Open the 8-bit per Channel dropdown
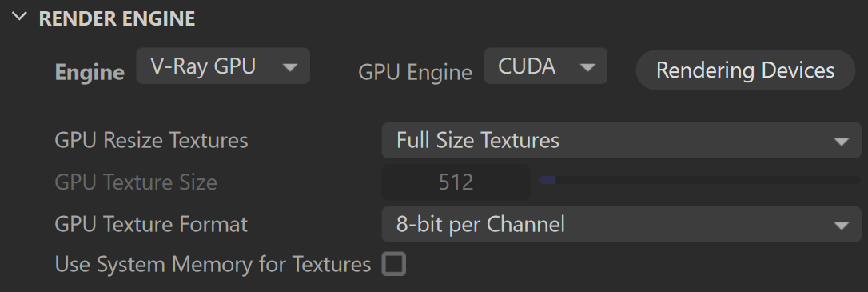Viewport: 868px width, 292px height. click(x=621, y=225)
